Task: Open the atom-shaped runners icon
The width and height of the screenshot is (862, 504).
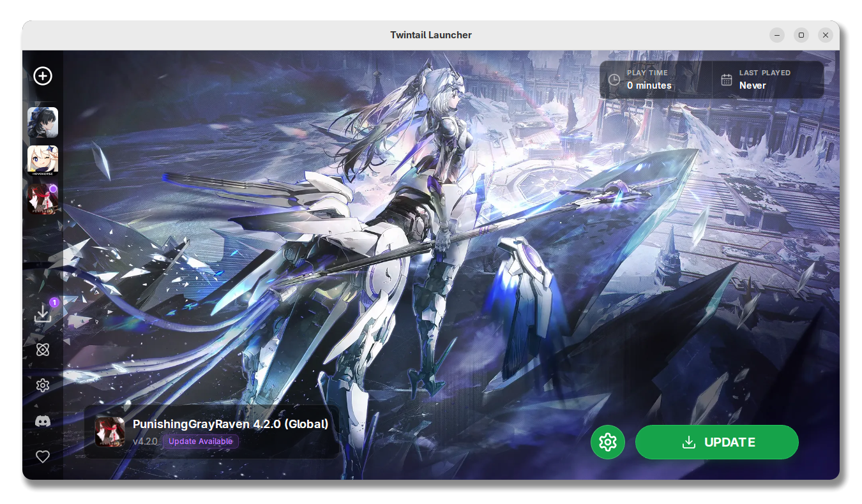Action: coord(43,350)
